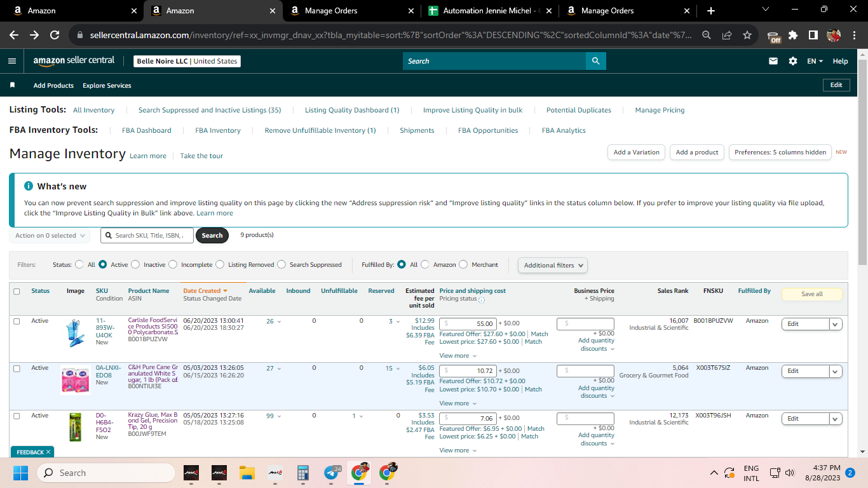Open the mail messages icon
This screenshot has width=868, height=488.
coord(773,61)
